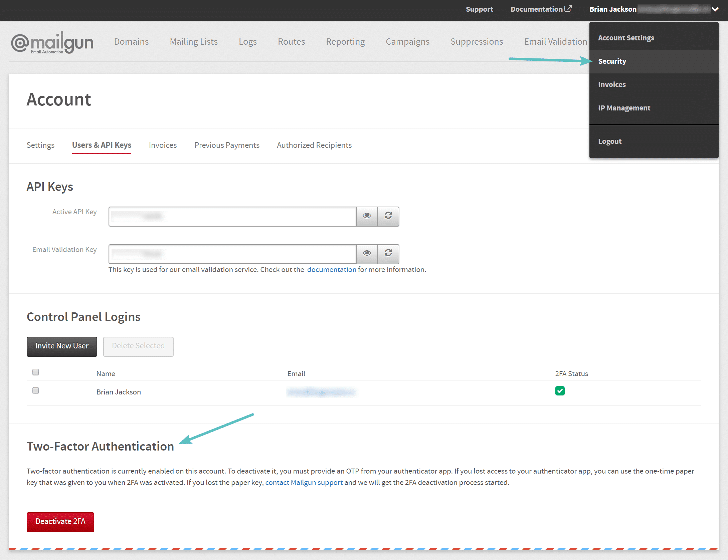The width and height of the screenshot is (728, 560).
Task: Click the Active API Key input field
Action: click(232, 215)
